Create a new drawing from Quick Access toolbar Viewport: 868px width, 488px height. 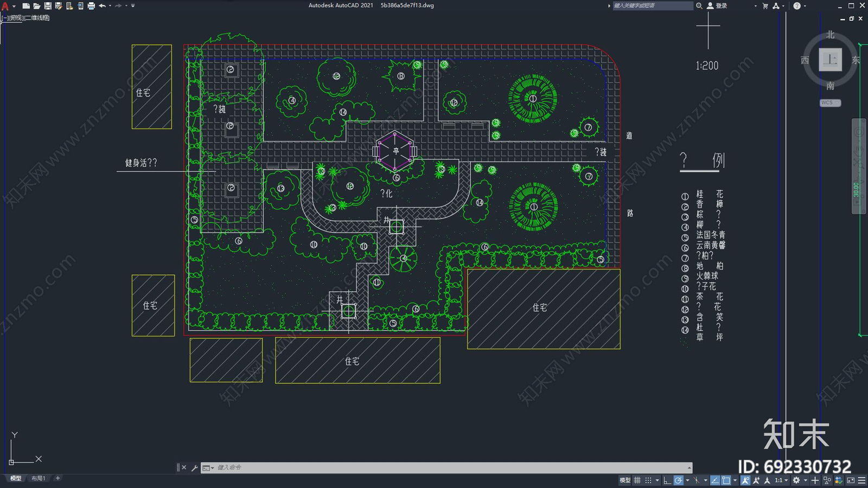click(x=26, y=6)
